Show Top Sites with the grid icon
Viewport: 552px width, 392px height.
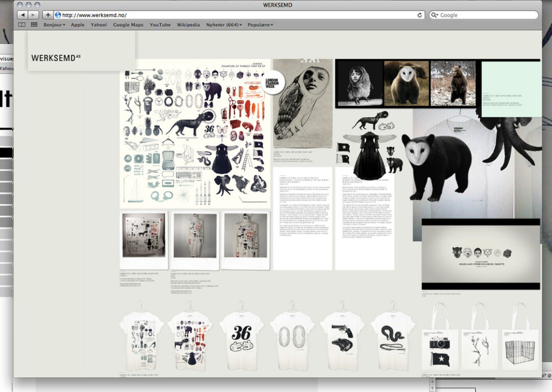[34, 24]
